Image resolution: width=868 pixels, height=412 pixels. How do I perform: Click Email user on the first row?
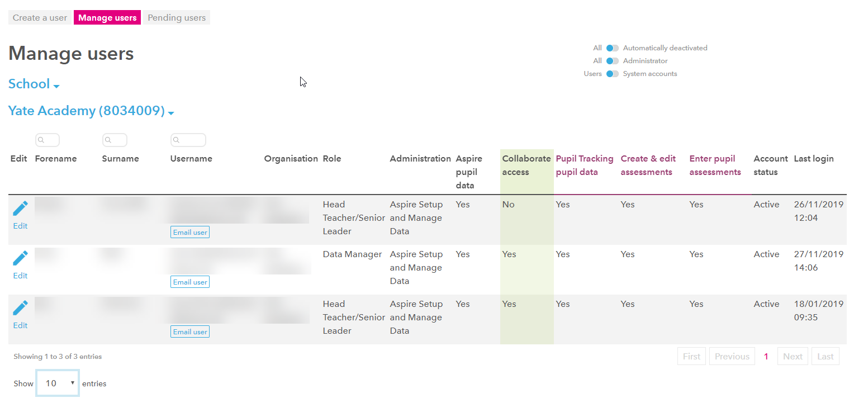point(189,231)
